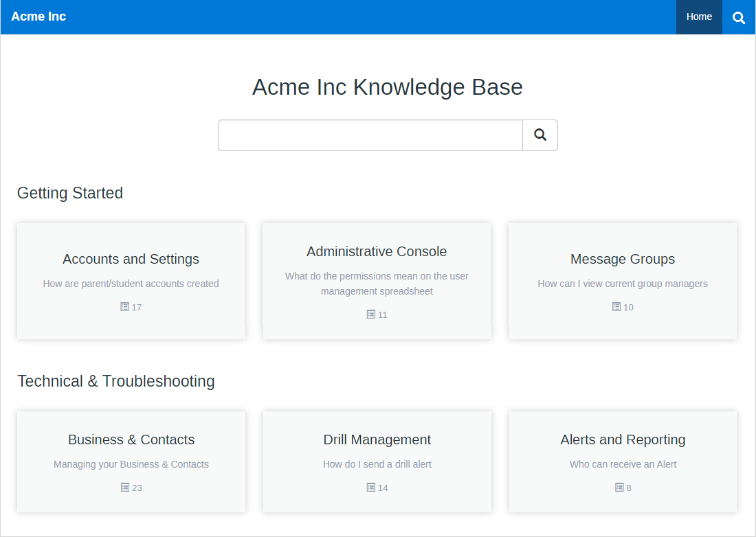
Task: Open the Alerts and Reporting category
Action: (623, 439)
